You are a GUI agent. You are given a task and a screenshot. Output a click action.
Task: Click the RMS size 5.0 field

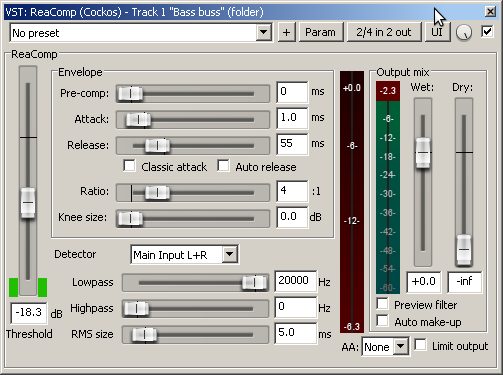296,333
